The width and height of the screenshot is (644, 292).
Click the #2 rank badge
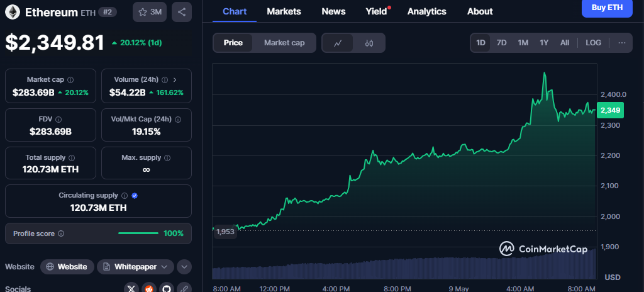pyautogui.click(x=107, y=13)
